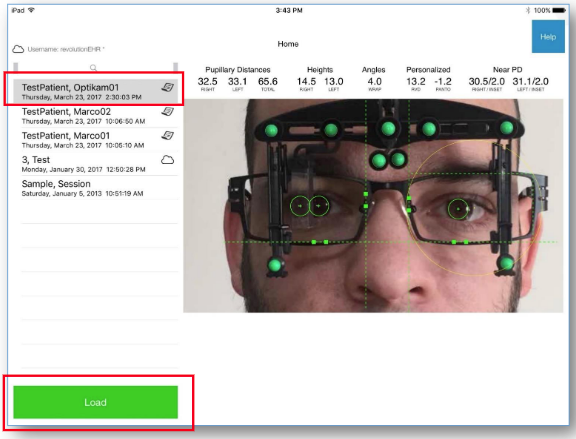Select the Sample, Session entry

pos(96,188)
